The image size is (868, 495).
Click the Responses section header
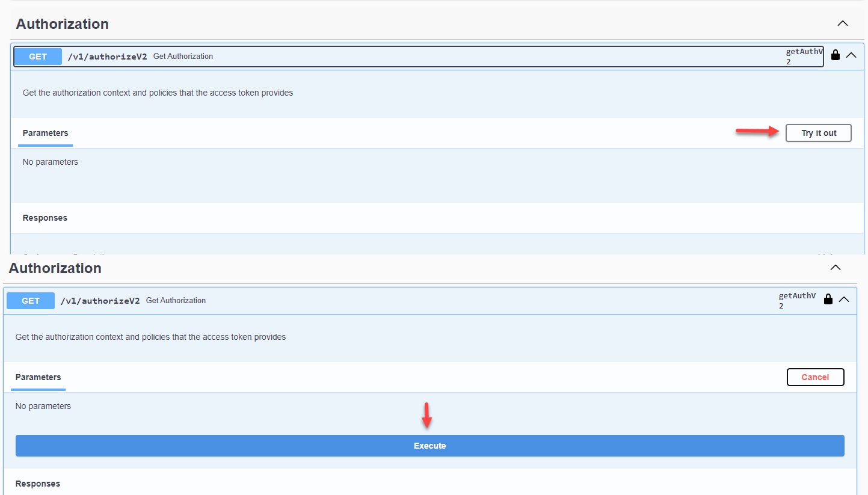[x=45, y=218]
